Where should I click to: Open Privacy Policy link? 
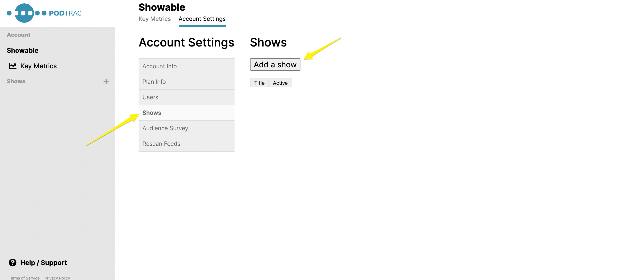(x=57, y=278)
